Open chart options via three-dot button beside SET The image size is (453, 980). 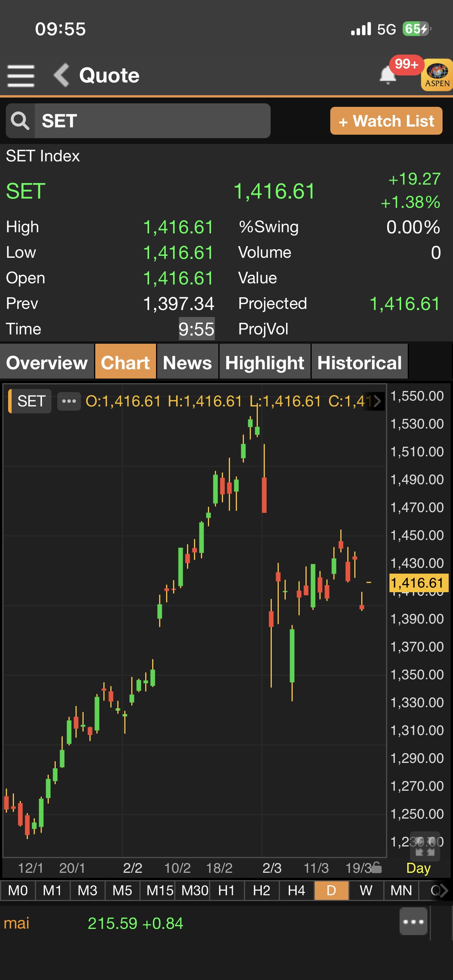pos(69,401)
